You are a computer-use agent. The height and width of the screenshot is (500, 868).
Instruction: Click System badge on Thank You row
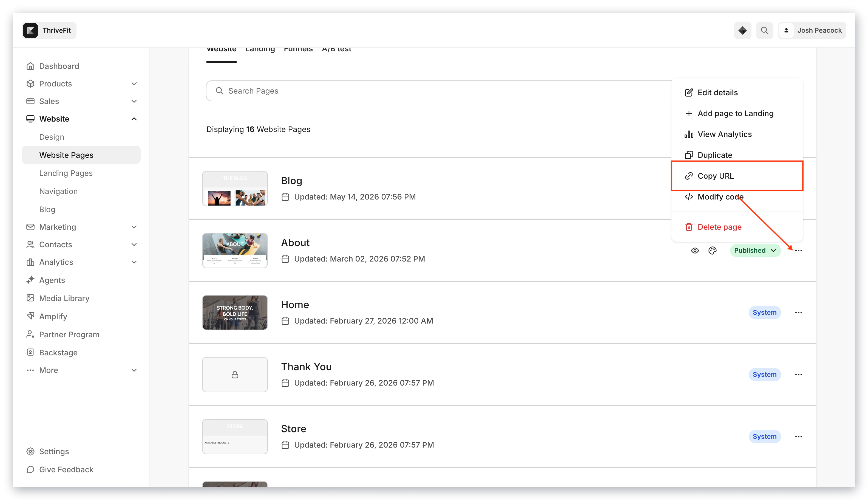(764, 374)
